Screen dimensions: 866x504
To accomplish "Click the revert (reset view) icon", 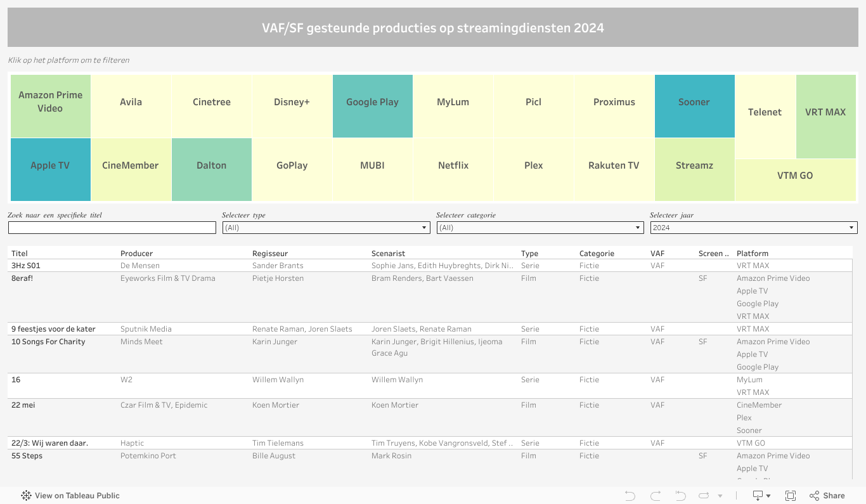I will (680, 496).
